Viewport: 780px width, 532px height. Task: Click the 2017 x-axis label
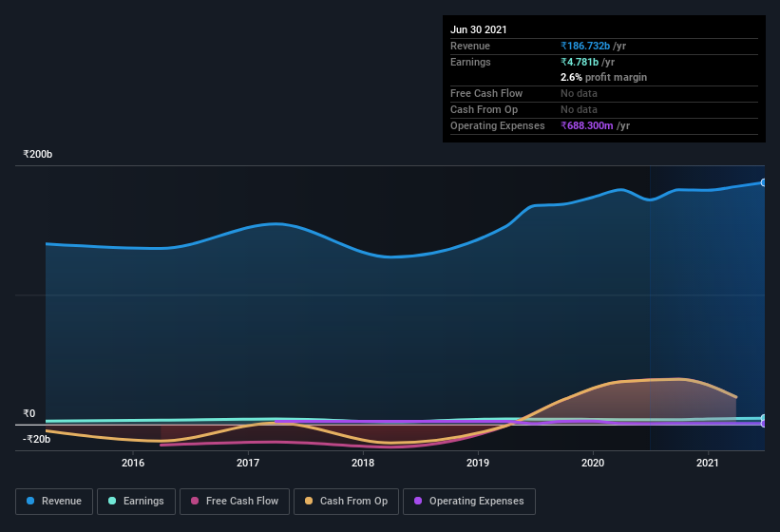coord(248,463)
